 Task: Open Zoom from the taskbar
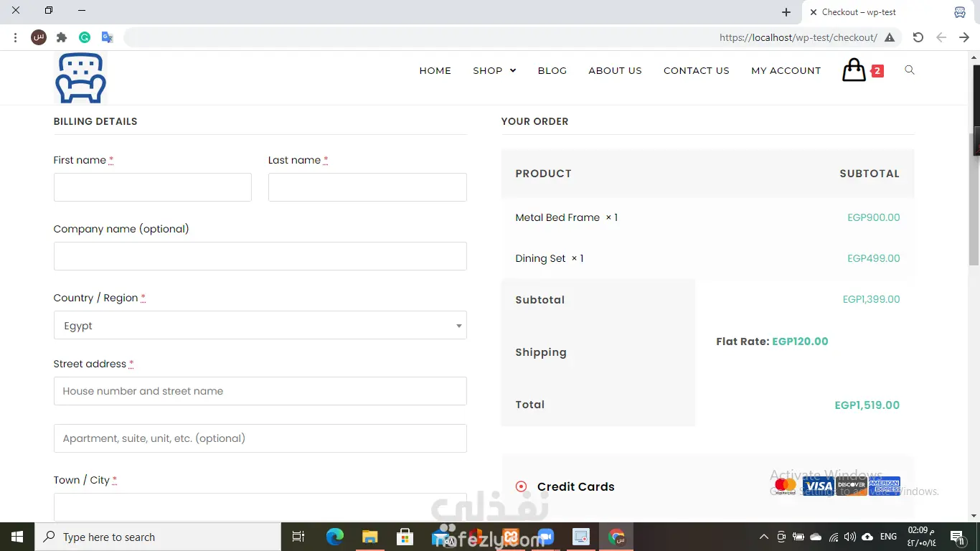(x=546, y=537)
